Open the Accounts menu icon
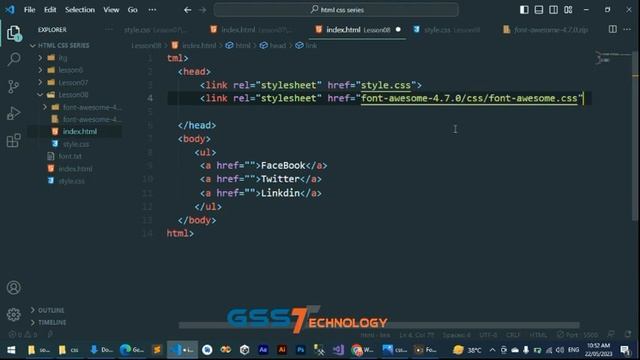This screenshot has height=360, width=640. 13,288
